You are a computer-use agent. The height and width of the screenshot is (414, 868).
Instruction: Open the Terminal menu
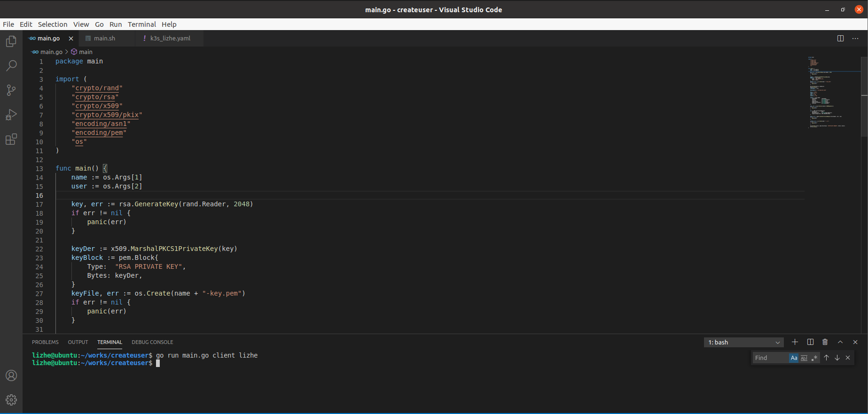tap(142, 24)
